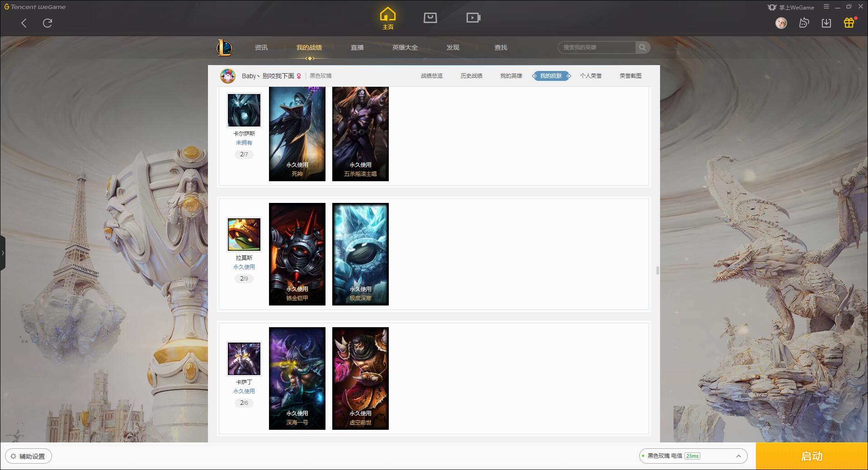Click the 黑色玫瑰 server label
The width and height of the screenshot is (868, 470).
tap(321, 76)
